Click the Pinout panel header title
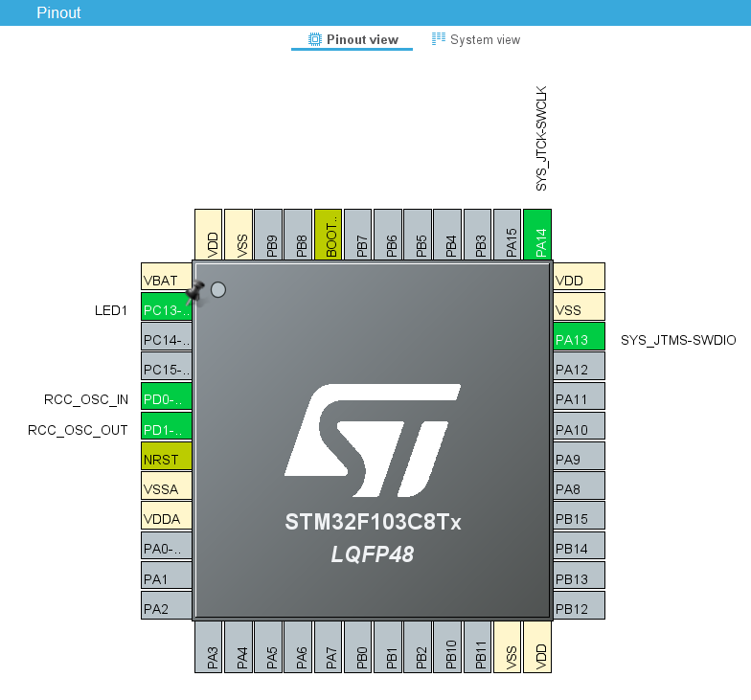This screenshot has width=751, height=700. (58, 12)
